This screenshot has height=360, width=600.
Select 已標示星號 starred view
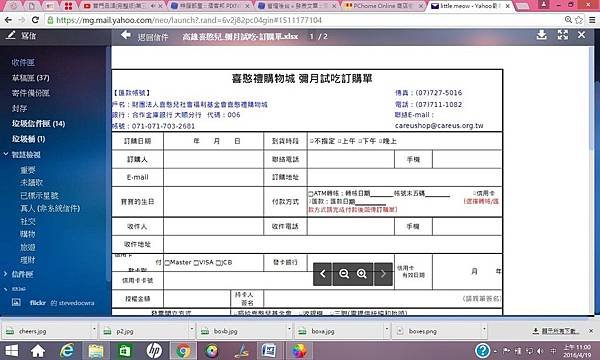(39, 195)
